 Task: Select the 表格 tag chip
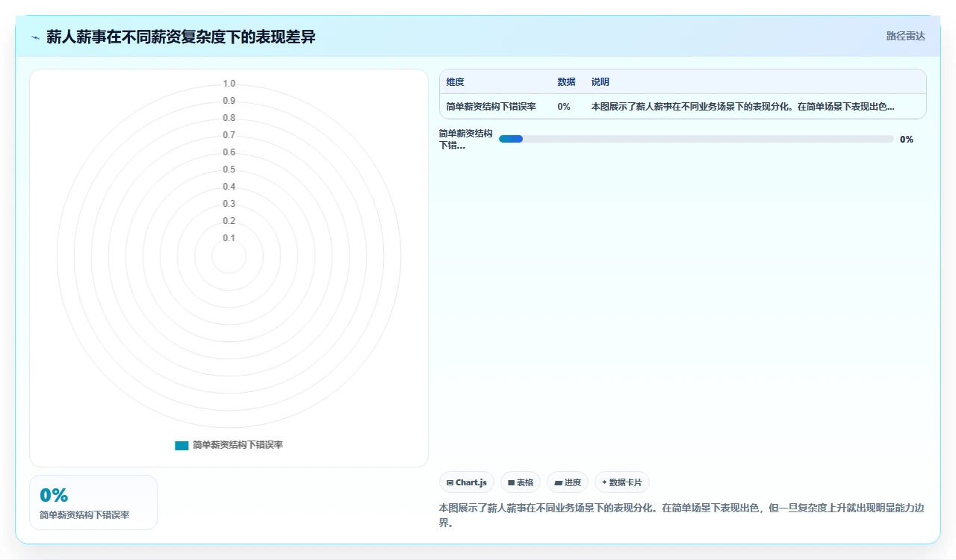tap(521, 482)
